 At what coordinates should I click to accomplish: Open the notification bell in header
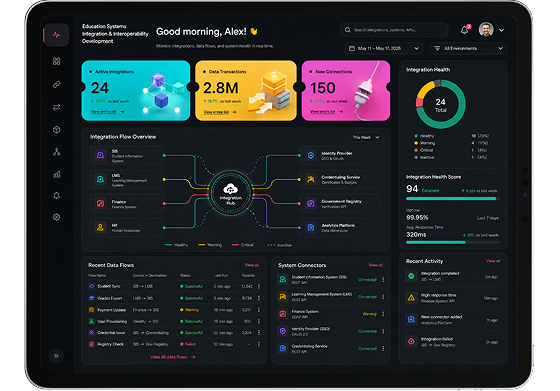click(x=465, y=30)
